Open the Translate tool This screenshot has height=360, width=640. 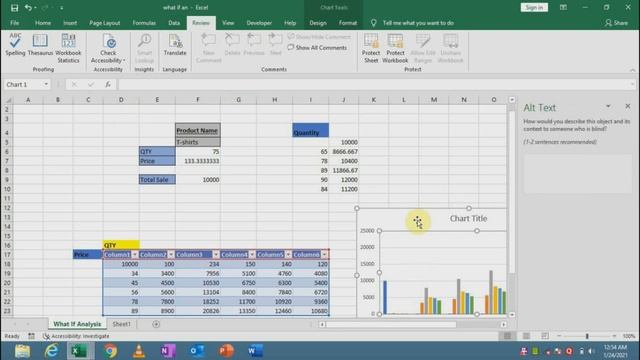(175, 44)
